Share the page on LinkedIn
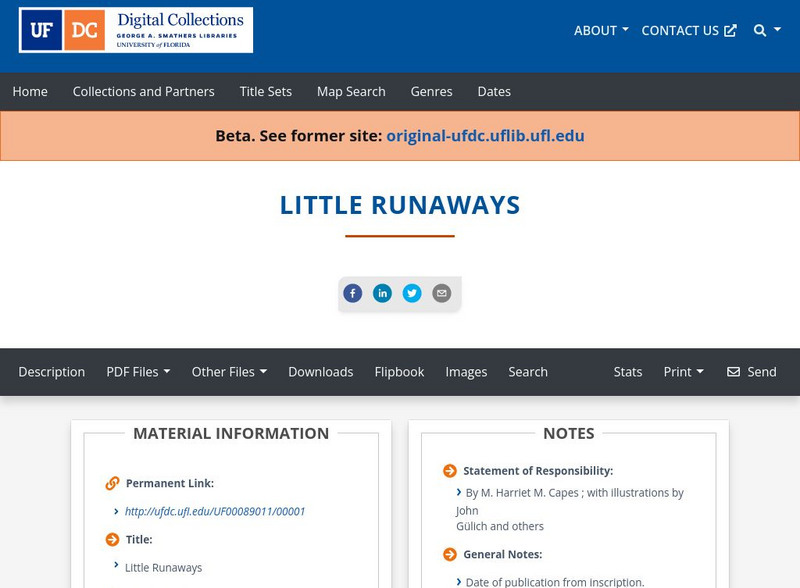Viewport: 800px width, 588px height. (383, 293)
